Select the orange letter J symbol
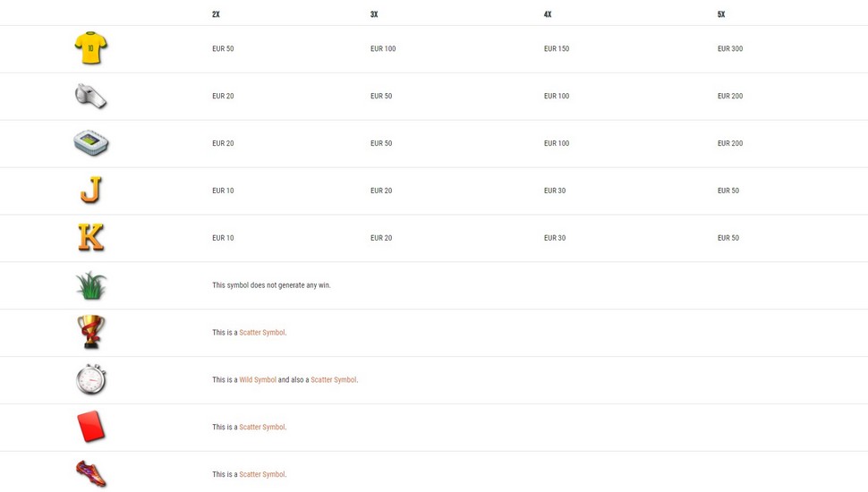 pyautogui.click(x=90, y=190)
